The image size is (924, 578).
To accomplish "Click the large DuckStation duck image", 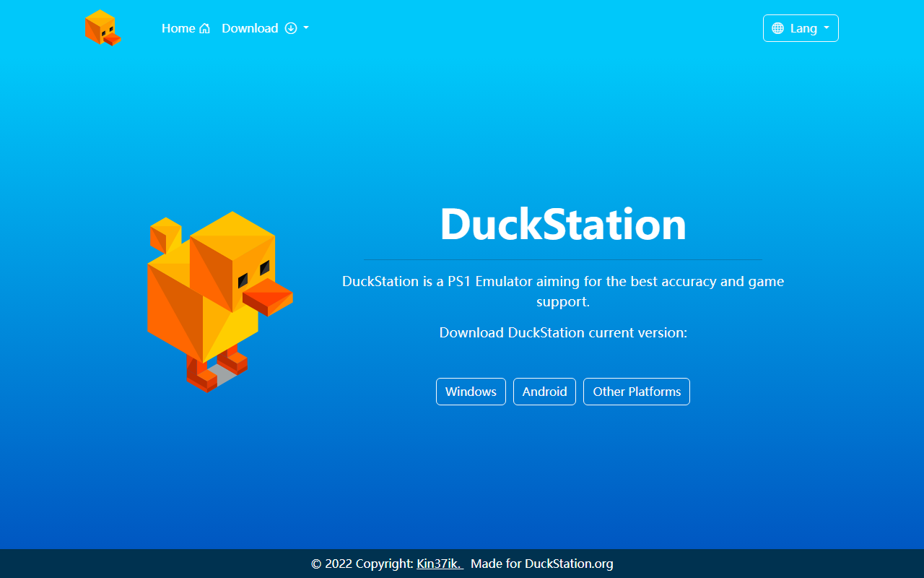I will click(220, 302).
